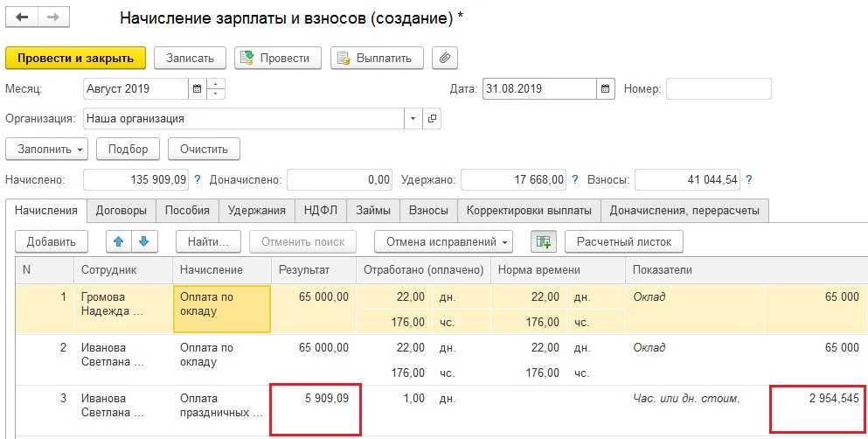Screen dimensions: 868x439
Task: Show the help hint next to Удержано
Action: [574, 180]
